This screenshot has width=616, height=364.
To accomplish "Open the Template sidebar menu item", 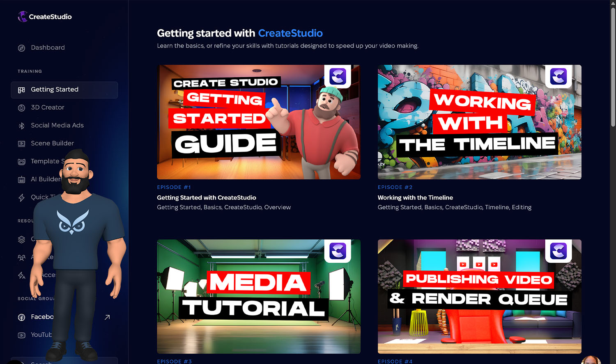I will pyautogui.click(x=44, y=161).
